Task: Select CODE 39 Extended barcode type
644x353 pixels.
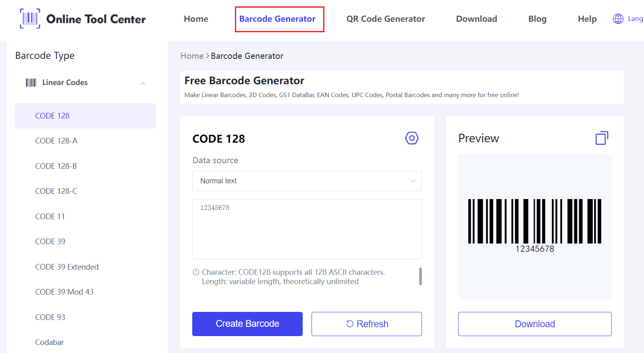Action: pos(67,267)
